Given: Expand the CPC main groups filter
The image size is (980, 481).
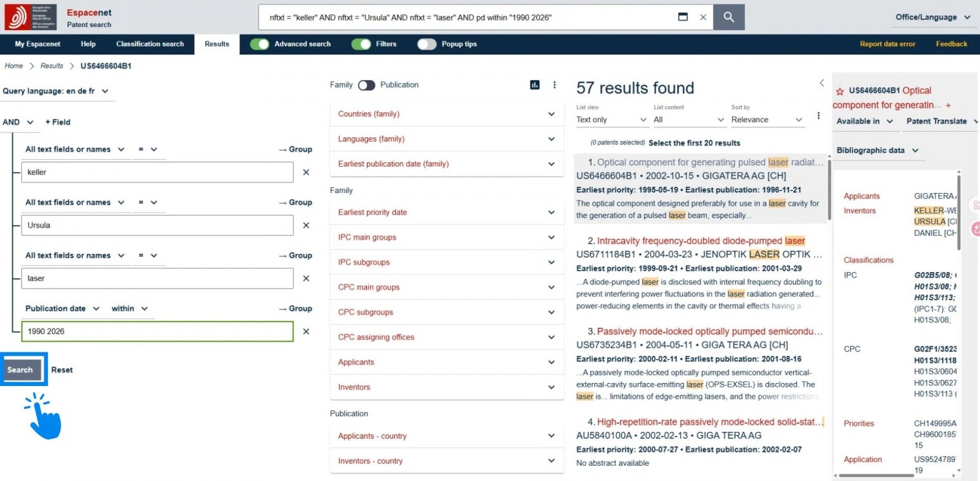Looking at the screenshot, I should point(447,287).
